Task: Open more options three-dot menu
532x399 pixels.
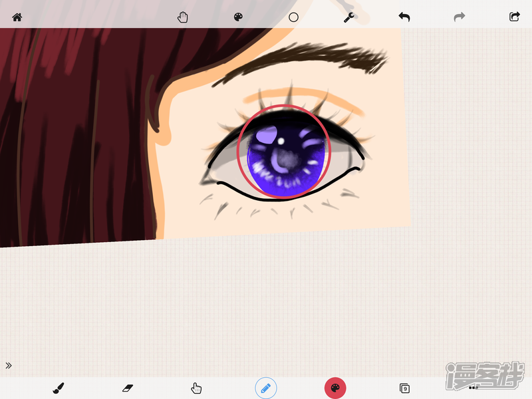Action: (x=473, y=387)
